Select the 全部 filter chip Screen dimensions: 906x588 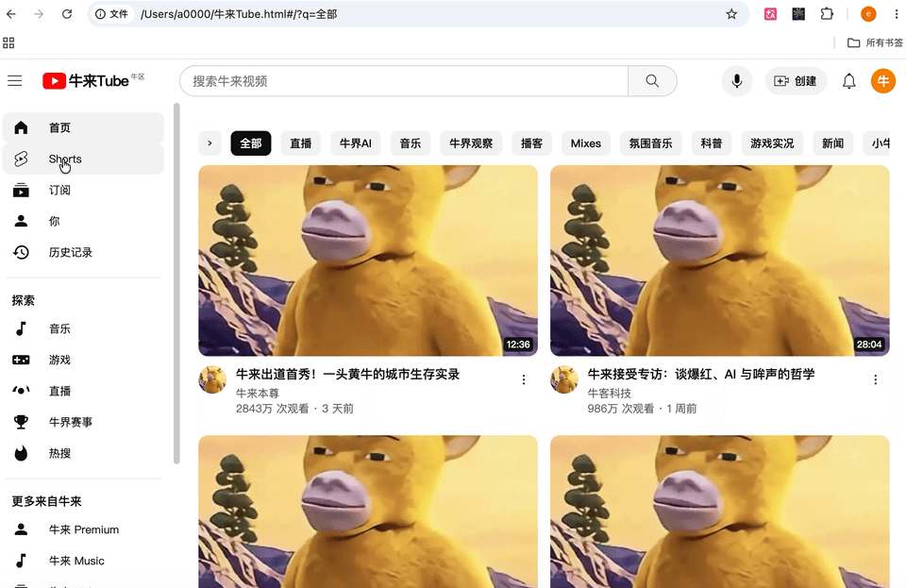[251, 143]
